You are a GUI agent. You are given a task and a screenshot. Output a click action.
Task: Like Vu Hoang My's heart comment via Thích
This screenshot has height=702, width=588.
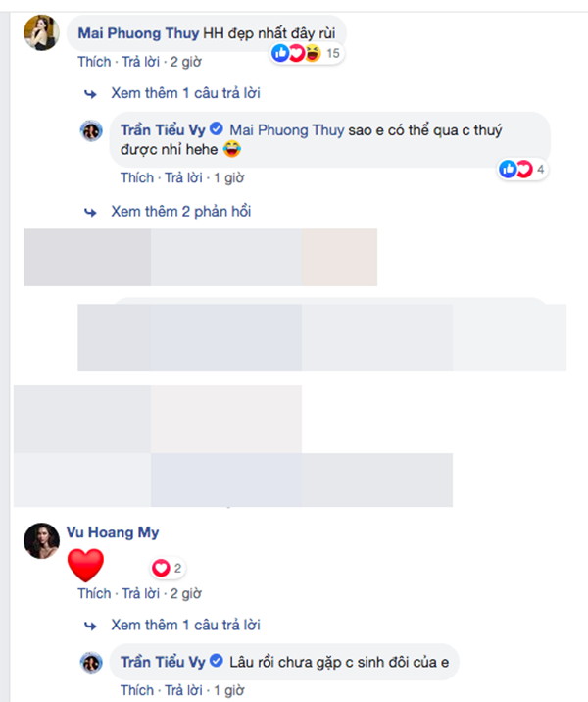(94, 593)
